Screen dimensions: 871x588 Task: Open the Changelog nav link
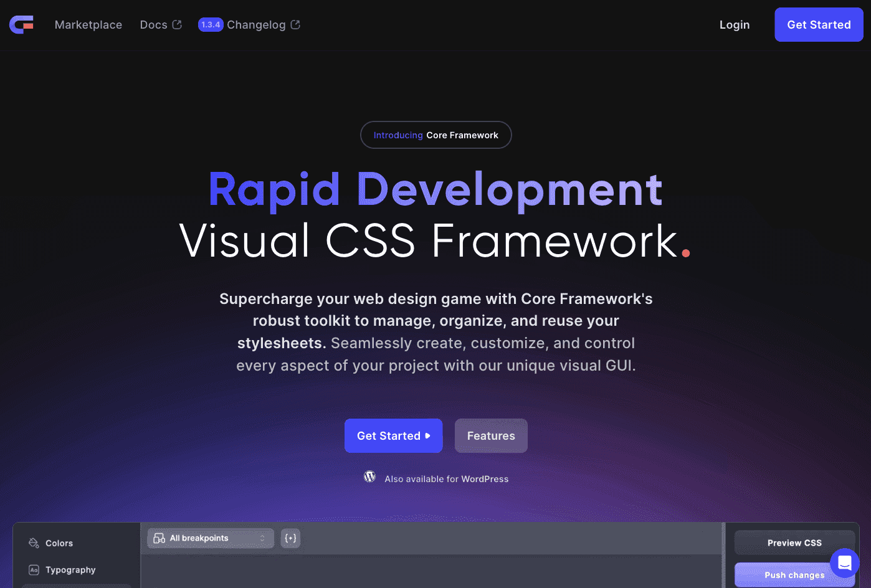256,25
